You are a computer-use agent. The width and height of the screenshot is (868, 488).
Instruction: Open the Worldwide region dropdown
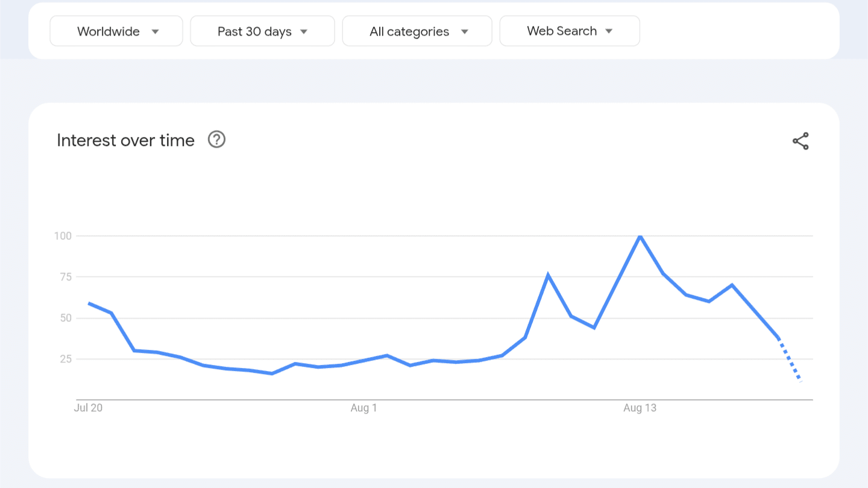point(116,31)
